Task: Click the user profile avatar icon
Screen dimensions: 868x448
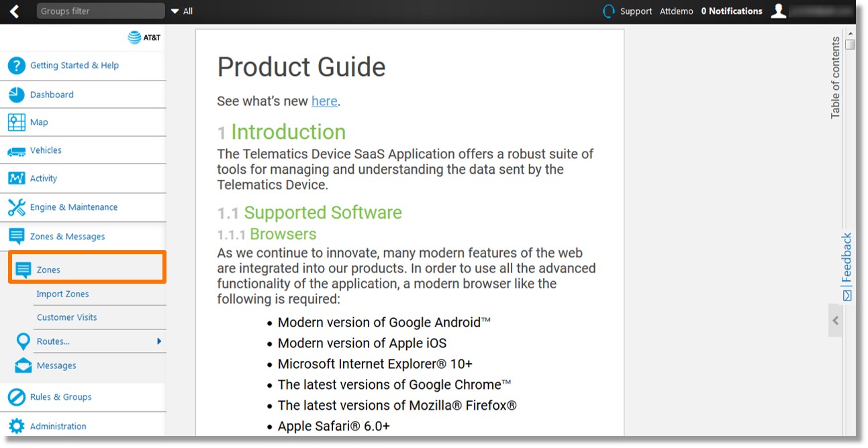Action: tap(779, 11)
